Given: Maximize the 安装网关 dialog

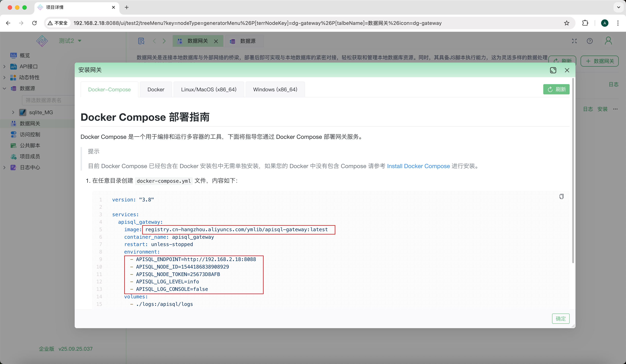Looking at the screenshot, I should pos(553,70).
